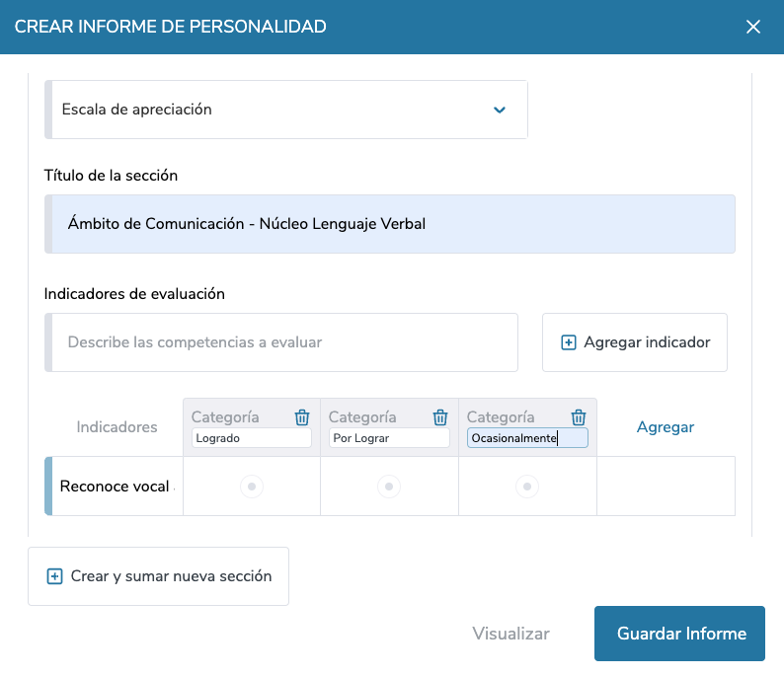Click the Título de la sección label

pyautogui.click(x=111, y=176)
